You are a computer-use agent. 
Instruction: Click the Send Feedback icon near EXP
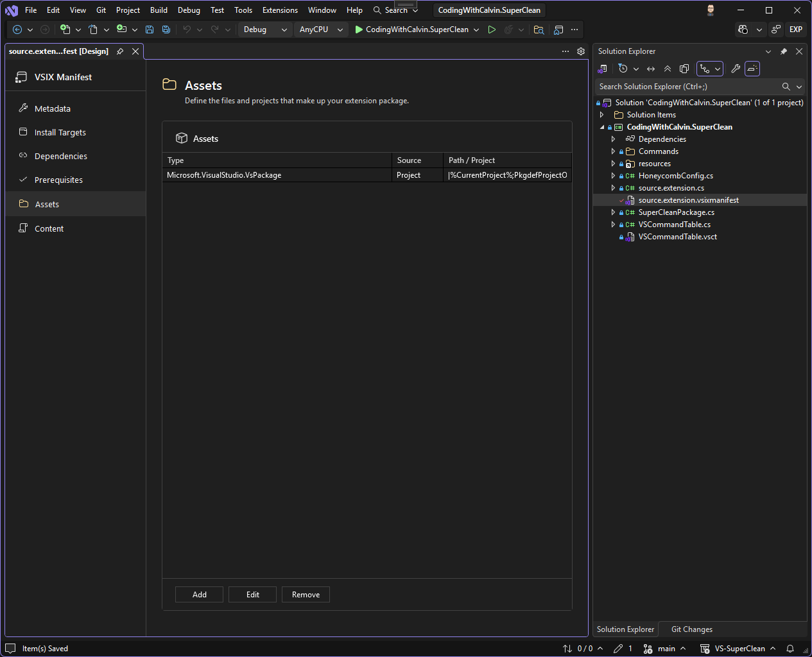coord(776,30)
